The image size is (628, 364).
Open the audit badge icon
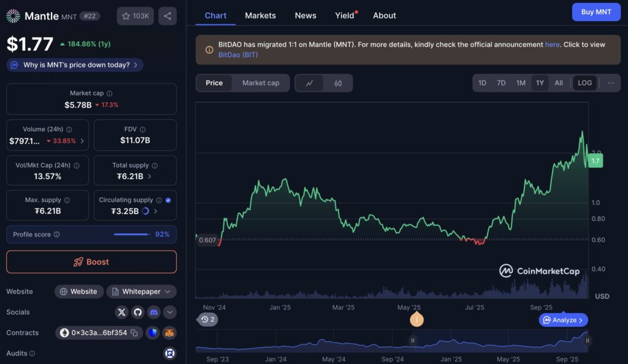point(170,353)
